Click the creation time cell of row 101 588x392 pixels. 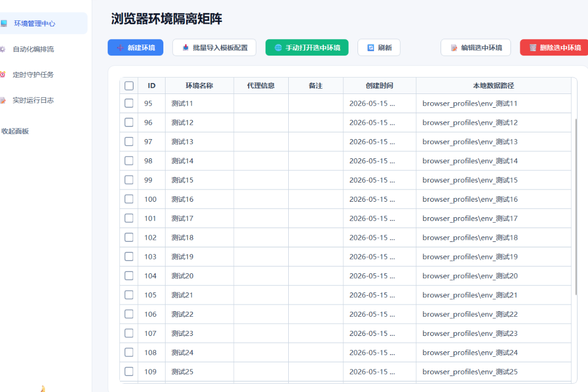(380, 218)
